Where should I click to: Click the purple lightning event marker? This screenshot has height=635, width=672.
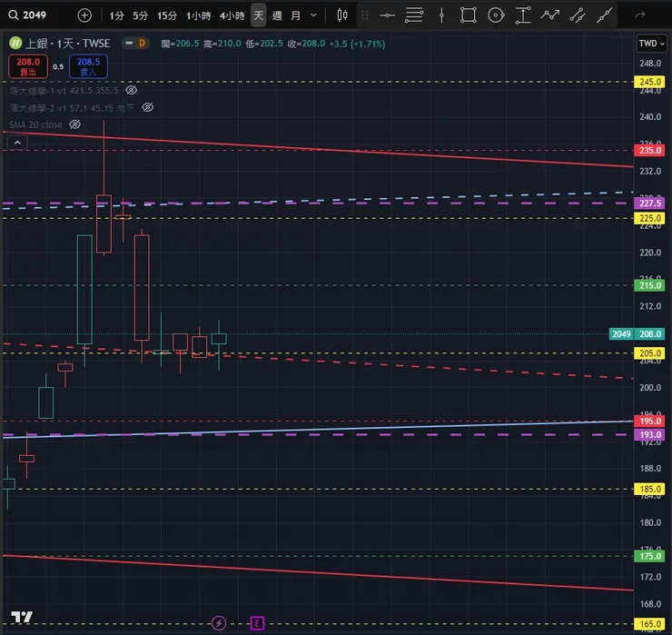coord(219,623)
